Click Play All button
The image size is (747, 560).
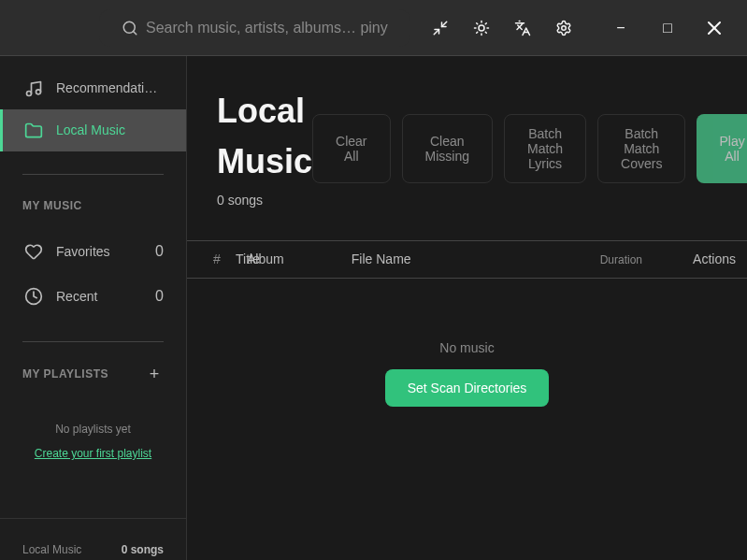pyautogui.click(x=723, y=149)
